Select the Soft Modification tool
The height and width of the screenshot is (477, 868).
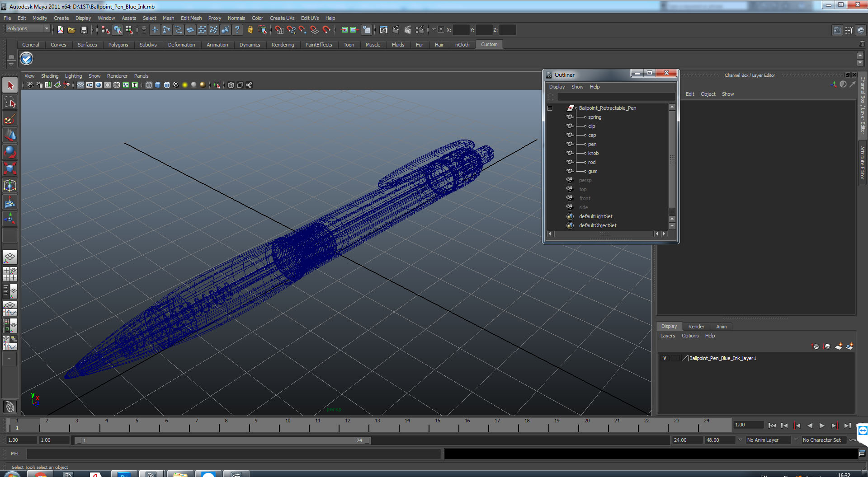tap(10, 202)
